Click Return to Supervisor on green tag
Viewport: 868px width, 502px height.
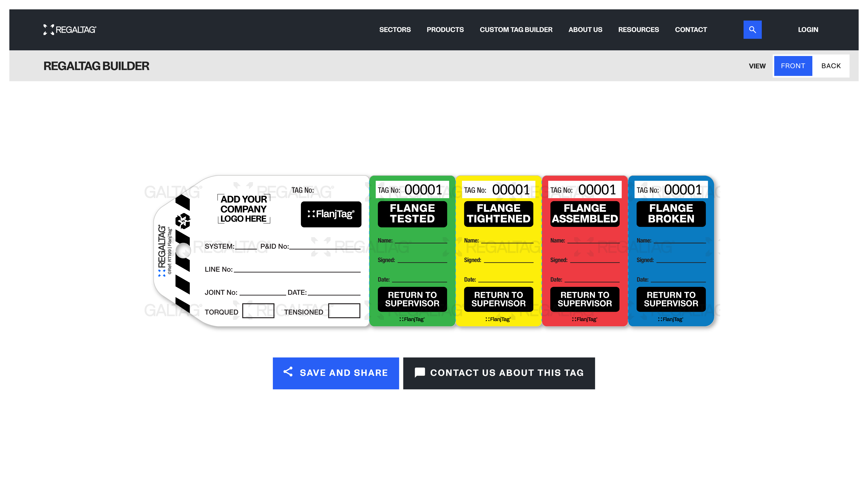coord(412,299)
